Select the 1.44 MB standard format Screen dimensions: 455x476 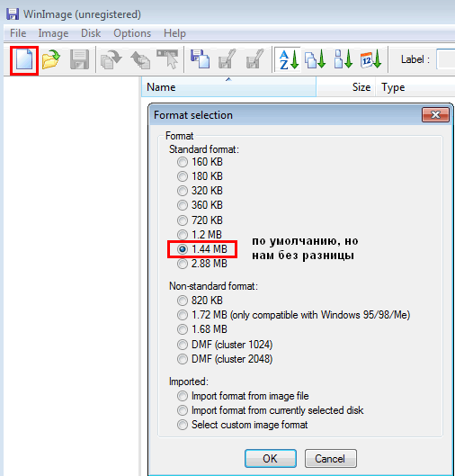[202, 249]
